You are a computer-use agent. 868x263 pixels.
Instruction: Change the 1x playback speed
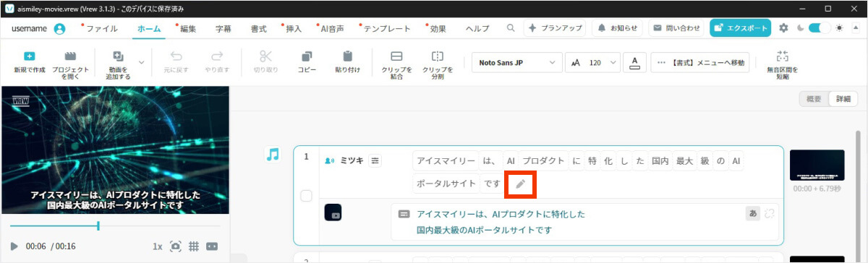(157, 246)
